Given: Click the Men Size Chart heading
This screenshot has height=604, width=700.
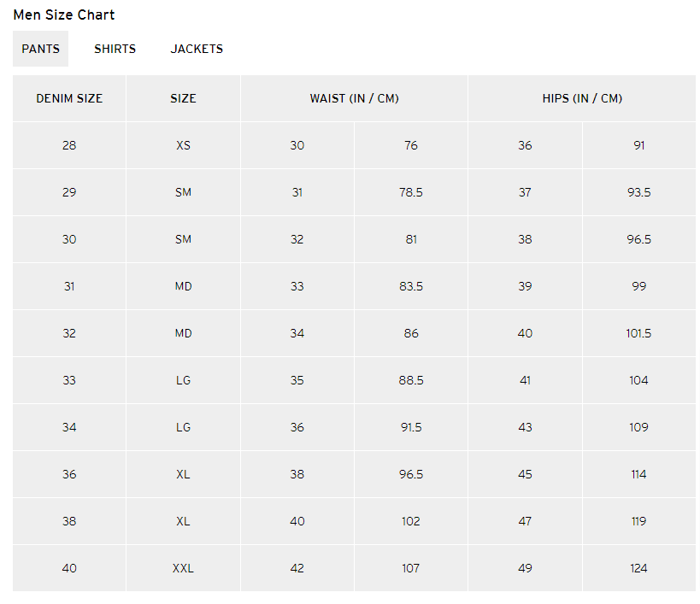Looking at the screenshot, I should click(64, 15).
